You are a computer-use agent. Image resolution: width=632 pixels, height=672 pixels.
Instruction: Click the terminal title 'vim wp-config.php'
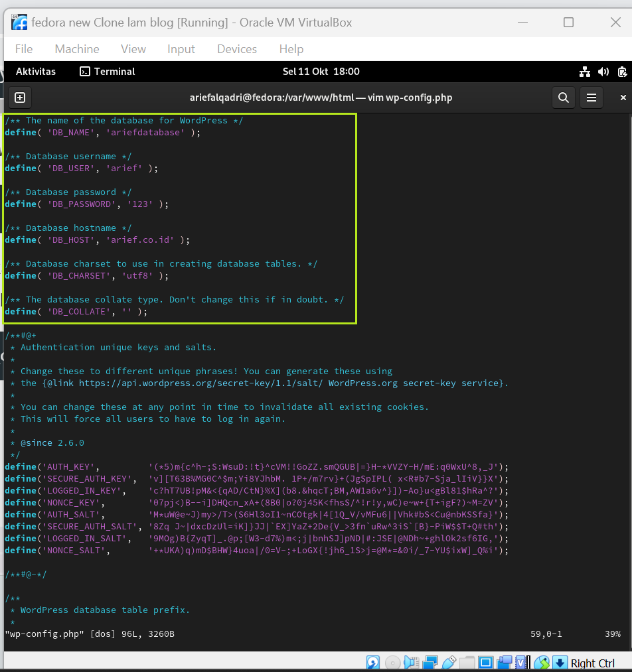[x=410, y=98]
